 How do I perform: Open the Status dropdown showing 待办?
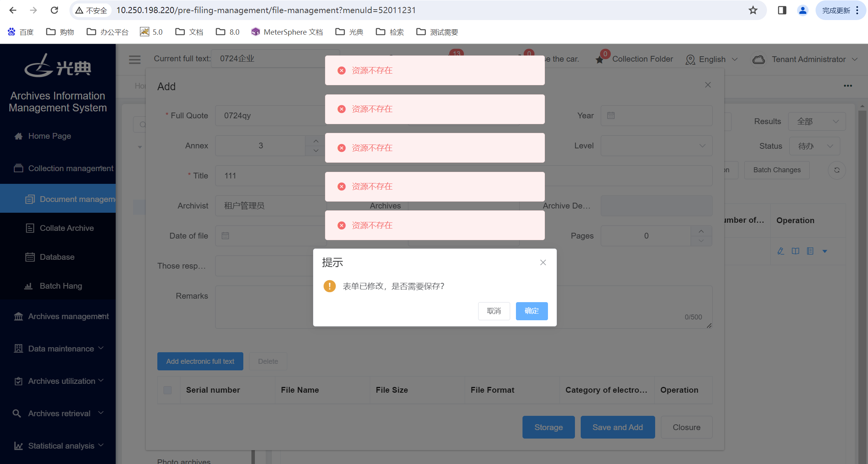(814, 146)
